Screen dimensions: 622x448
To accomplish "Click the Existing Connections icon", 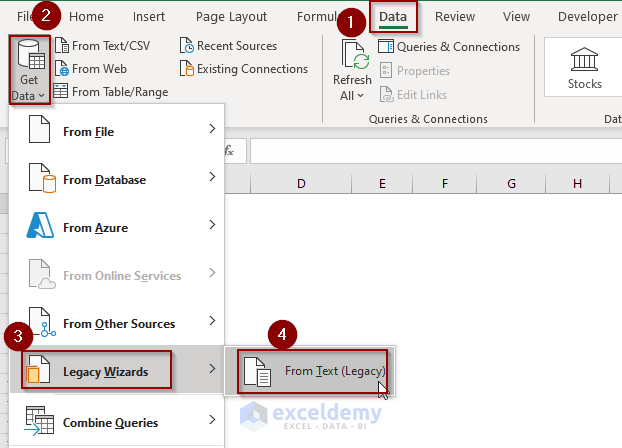I will tap(186, 69).
